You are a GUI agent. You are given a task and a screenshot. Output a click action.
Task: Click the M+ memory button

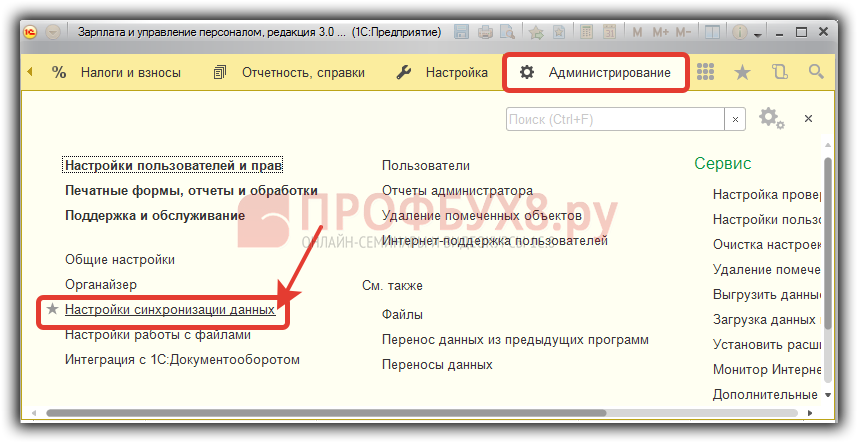point(660,32)
